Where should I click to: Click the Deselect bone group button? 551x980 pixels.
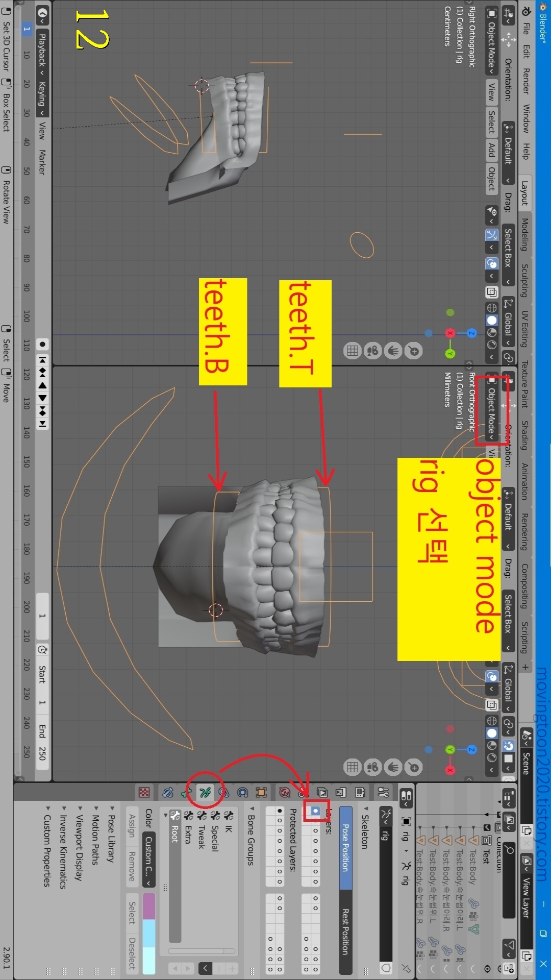[132, 953]
